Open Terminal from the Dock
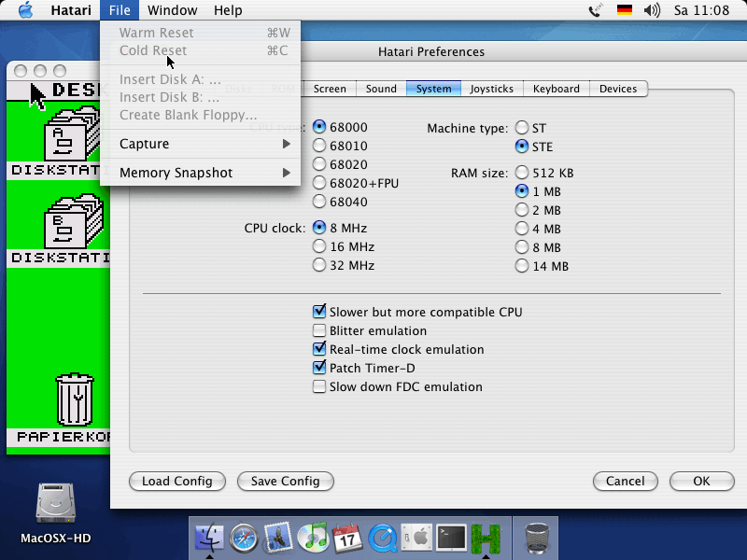Image resolution: width=747 pixels, height=560 pixels. [451, 539]
